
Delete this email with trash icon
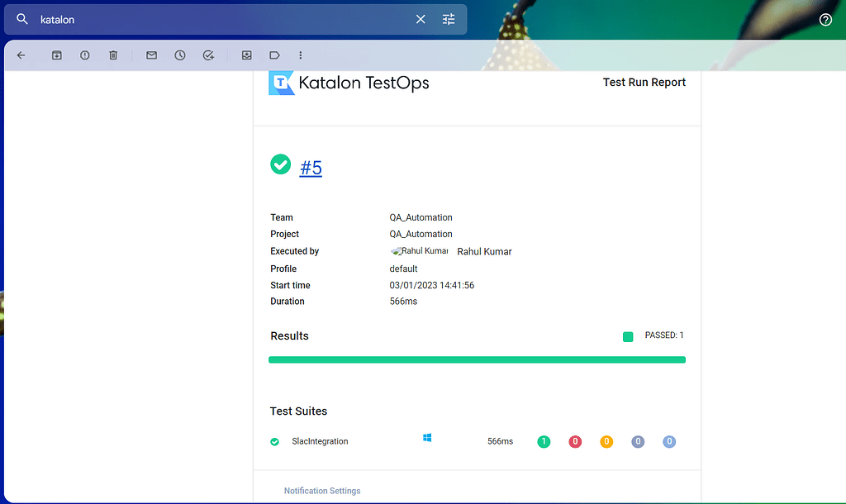[x=113, y=55]
